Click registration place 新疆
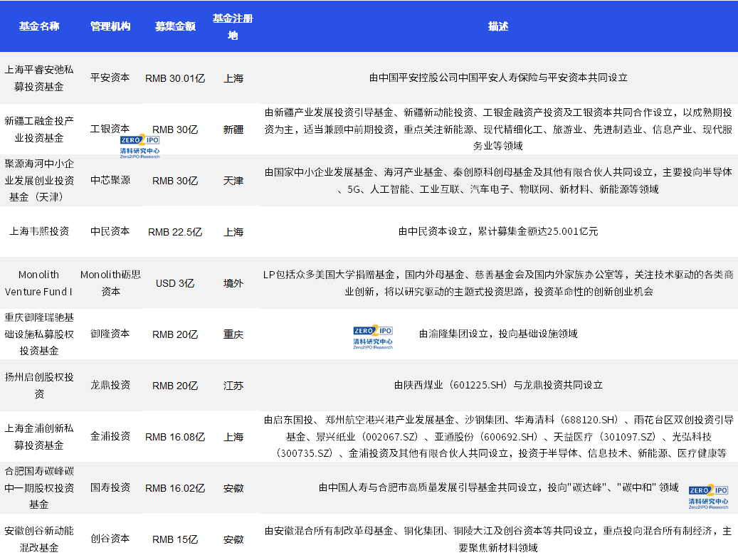Viewport: 738px width, 560px height. tap(233, 130)
